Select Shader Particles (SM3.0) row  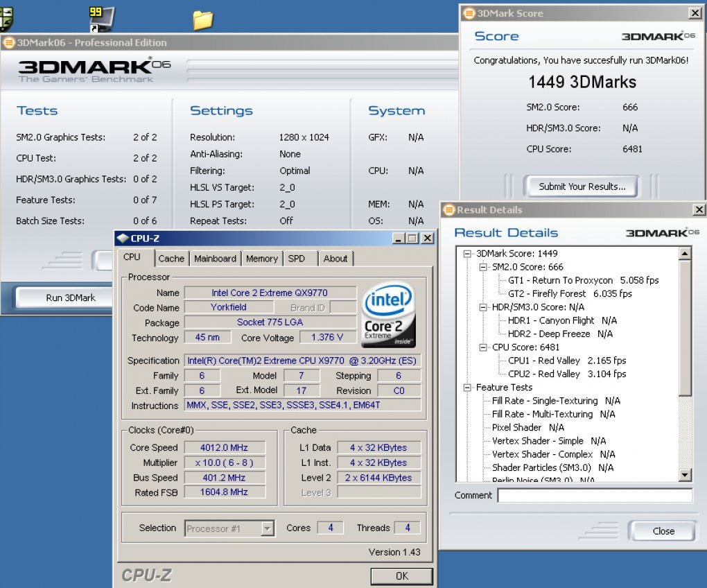click(x=552, y=467)
